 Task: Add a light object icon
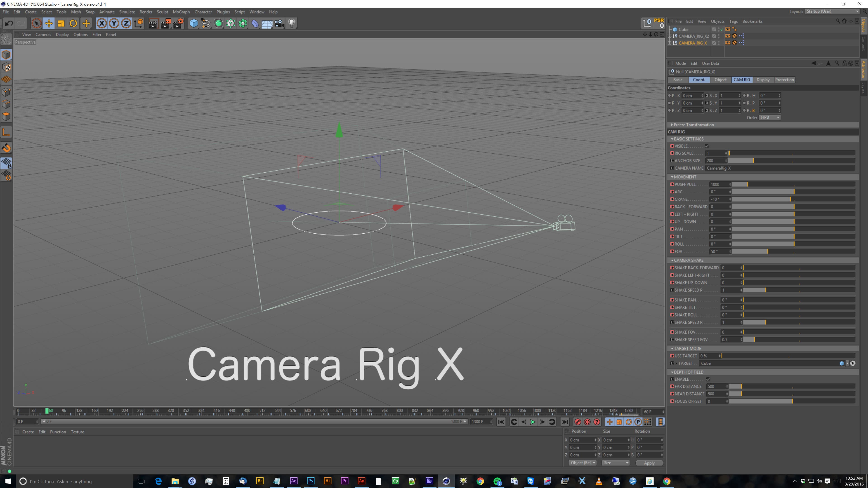click(x=292, y=23)
